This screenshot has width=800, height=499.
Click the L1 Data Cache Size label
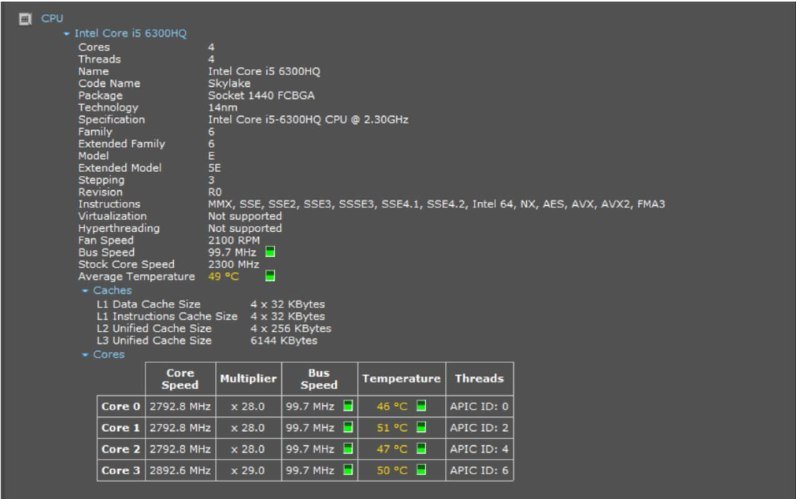click(148, 304)
